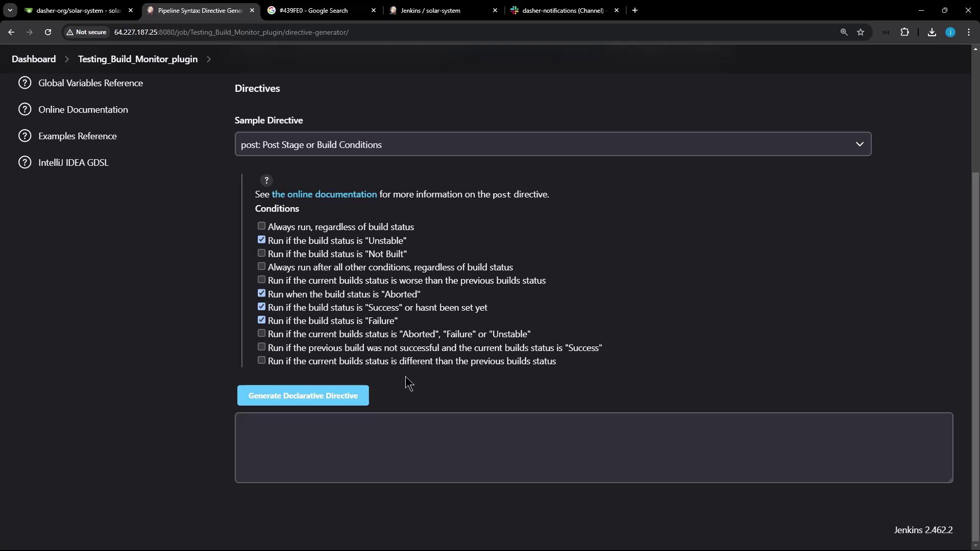Image resolution: width=980 pixels, height=551 pixels.
Task: Reload the page with refresh icon
Action: point(48,32)
